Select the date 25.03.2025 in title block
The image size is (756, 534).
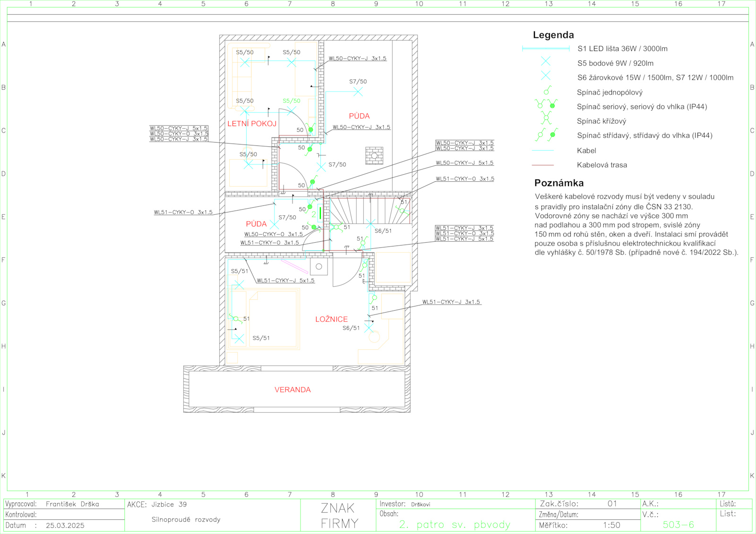point(65,526)
